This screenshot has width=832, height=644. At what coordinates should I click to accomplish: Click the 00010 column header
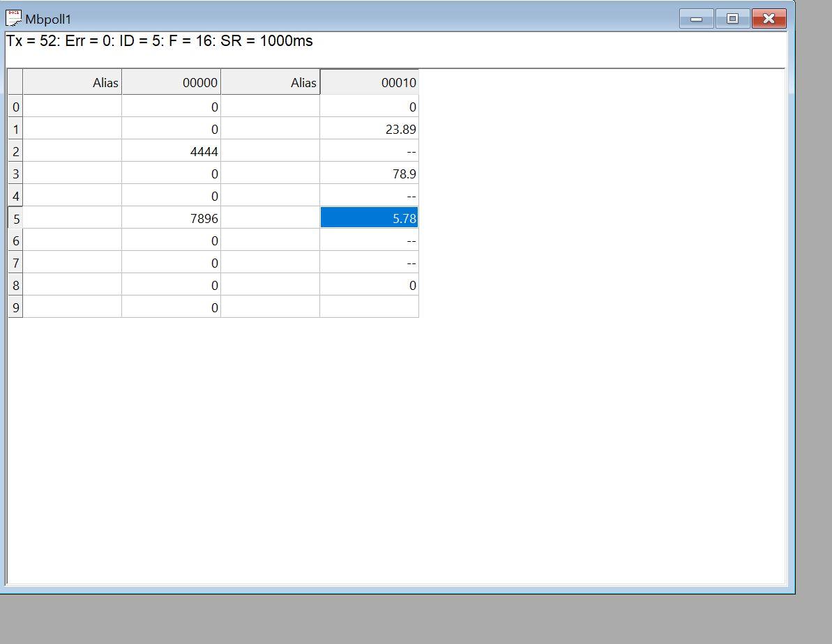coord(369,82)
